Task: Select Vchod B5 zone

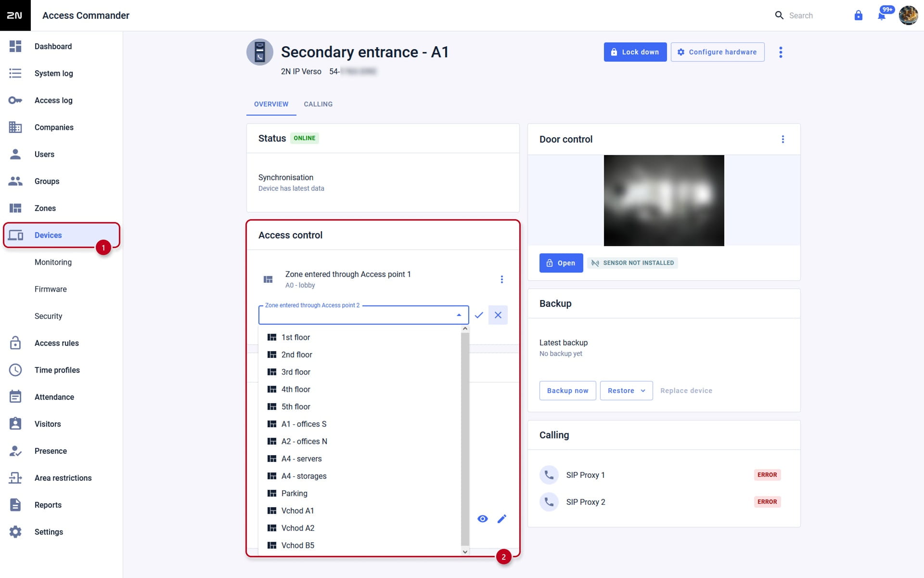Action: (359, 545)
